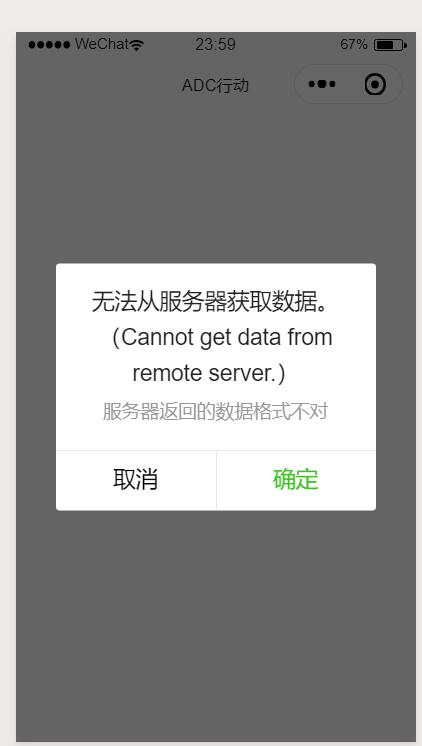Tap the capsule menu button container
Viewport: 422px width, 746px height.
[348, 84]
